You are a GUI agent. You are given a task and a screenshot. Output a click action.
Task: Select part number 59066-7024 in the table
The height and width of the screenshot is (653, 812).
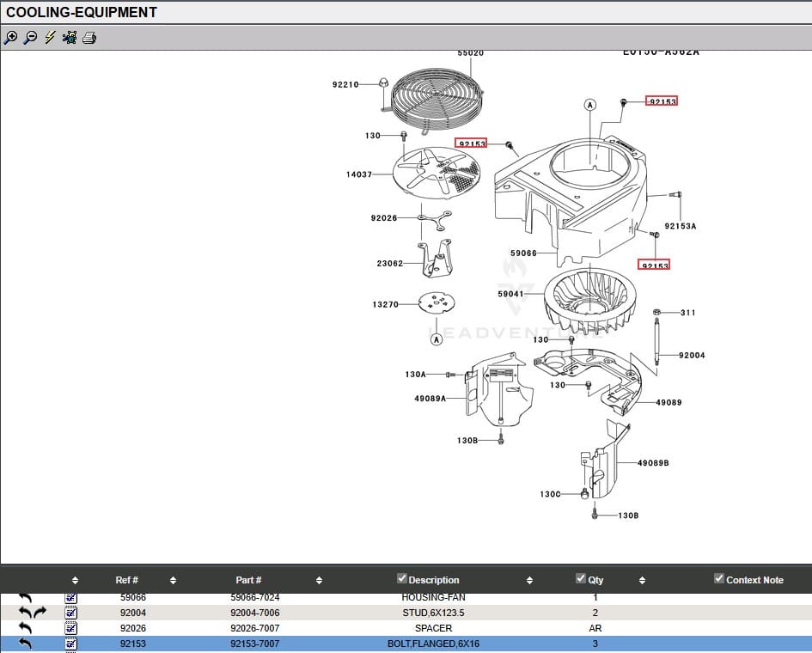pyautogui.click(x=254, y=597)
